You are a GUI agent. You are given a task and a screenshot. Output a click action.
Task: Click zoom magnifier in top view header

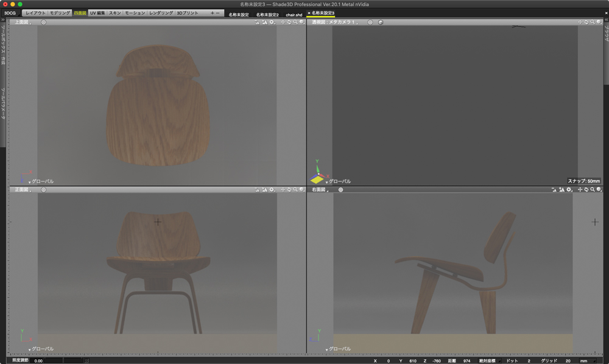coord(295,22)
